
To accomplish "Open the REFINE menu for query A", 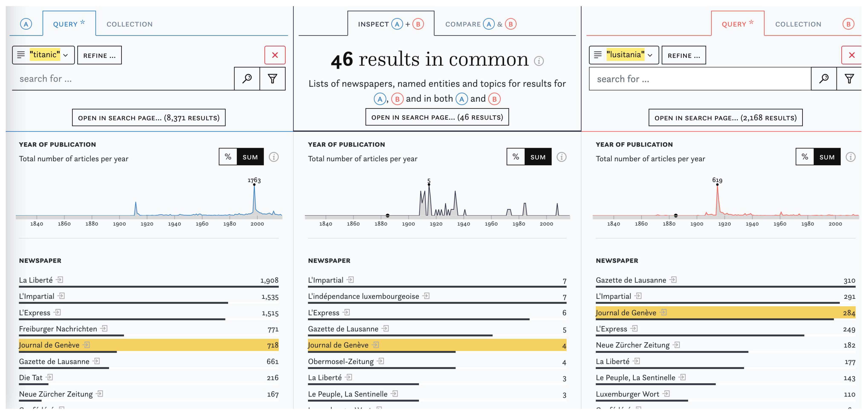I will [x=99, y=55].
